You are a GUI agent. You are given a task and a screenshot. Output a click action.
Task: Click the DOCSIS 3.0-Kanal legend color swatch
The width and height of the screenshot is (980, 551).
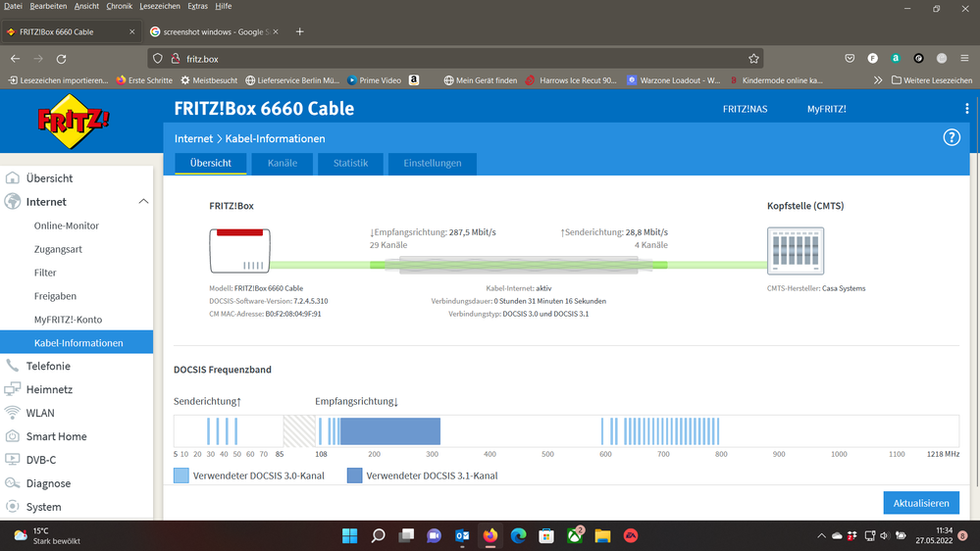tap(181, 476)
